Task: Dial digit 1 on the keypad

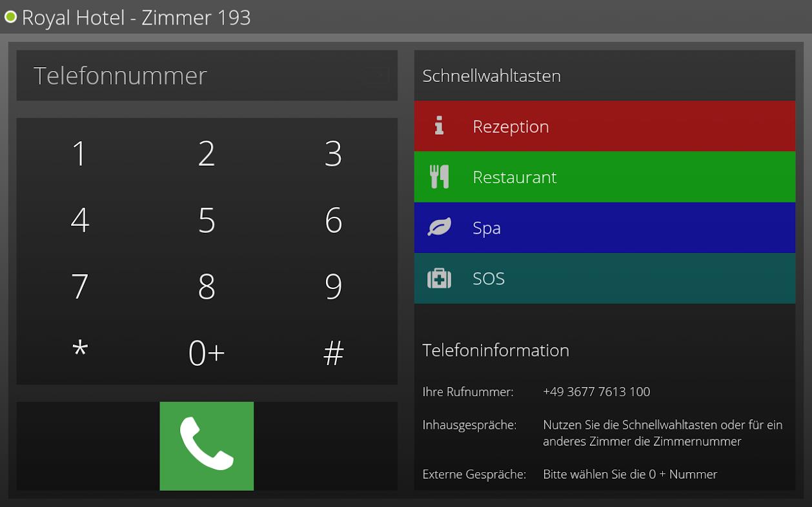Action: coord(79,154)
